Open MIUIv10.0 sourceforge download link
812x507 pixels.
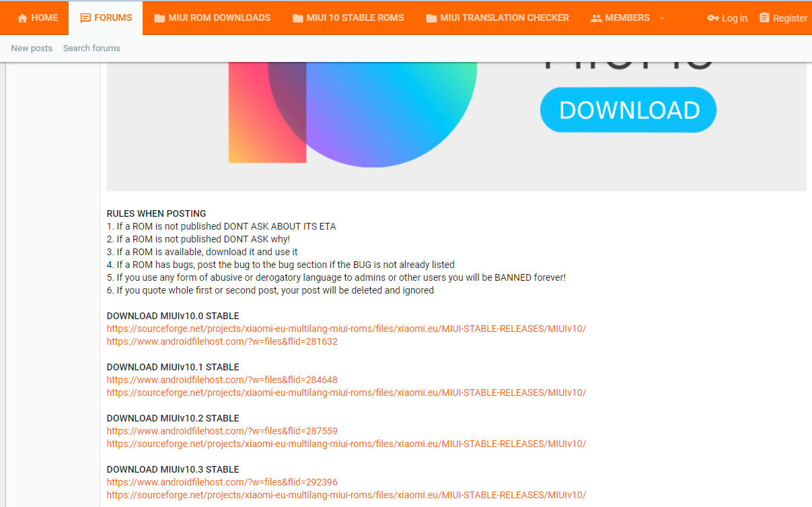(x=346, y=329)
